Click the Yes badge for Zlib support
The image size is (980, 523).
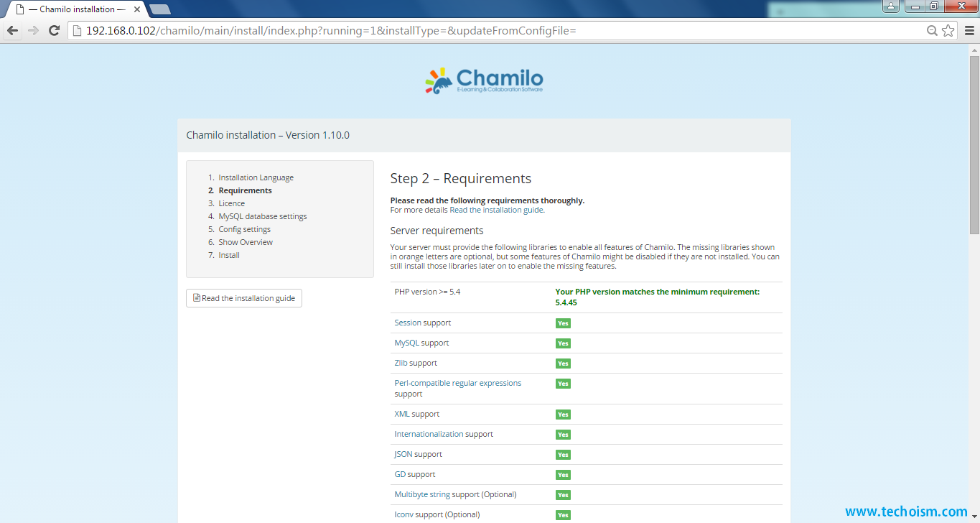563,364
